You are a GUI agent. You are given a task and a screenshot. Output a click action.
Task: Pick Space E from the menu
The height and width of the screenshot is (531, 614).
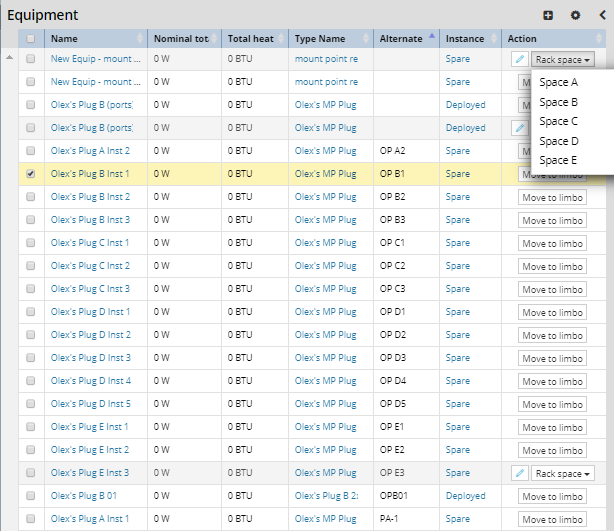(558, 160)
